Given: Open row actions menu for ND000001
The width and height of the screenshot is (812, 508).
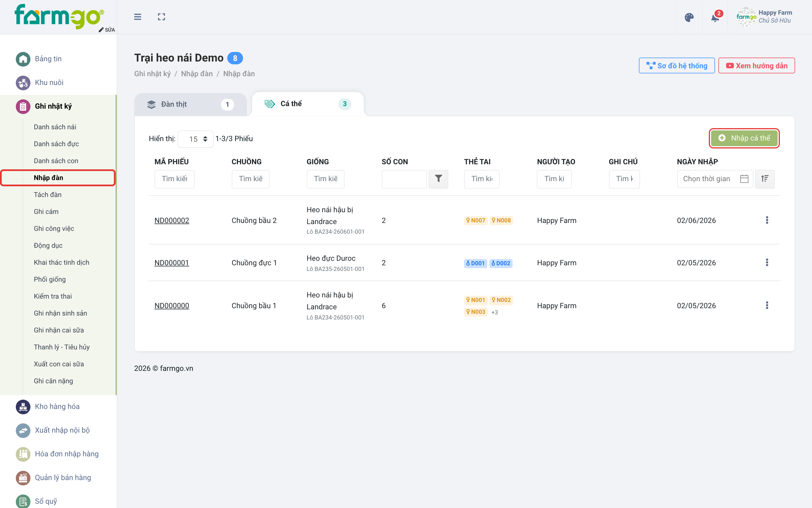Looking at the screenshot, I should coord(767,262).
